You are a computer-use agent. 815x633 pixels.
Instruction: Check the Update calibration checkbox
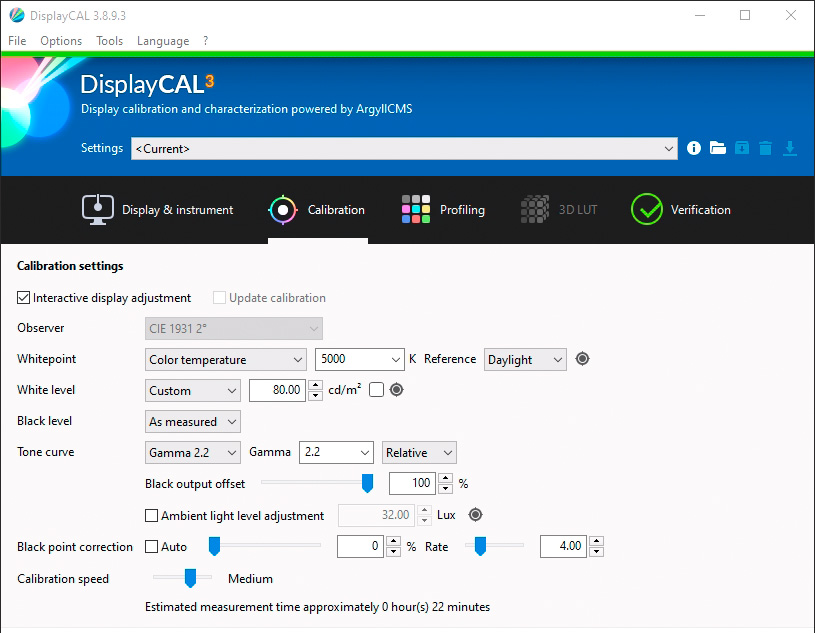click(x=219, y=298)
